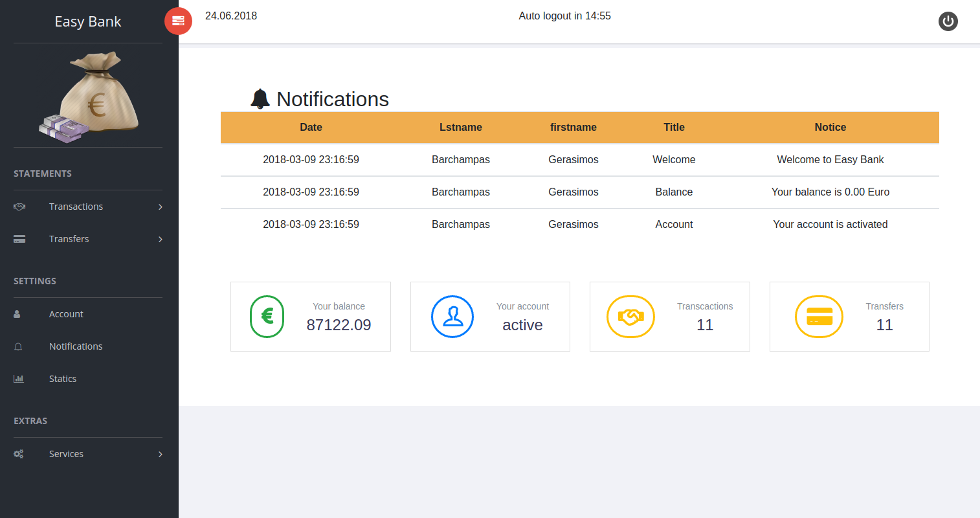Screen dimensions: 980x518
Task: Click the firstname column header
Action: [x=574, y=128]
